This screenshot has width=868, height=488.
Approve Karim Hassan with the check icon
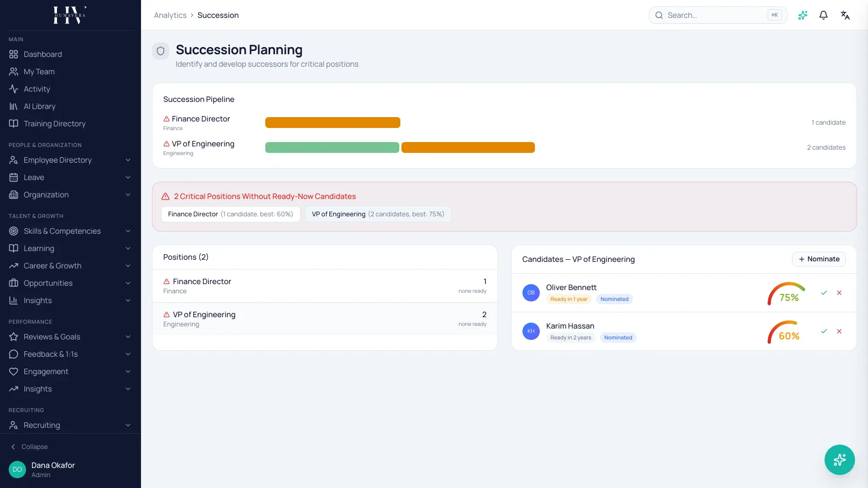[824, 331]
